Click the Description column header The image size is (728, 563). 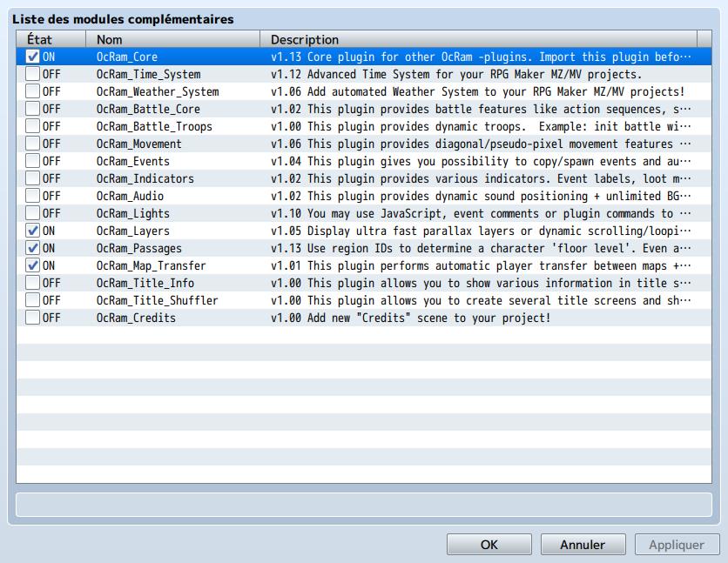tap(478, 39)
